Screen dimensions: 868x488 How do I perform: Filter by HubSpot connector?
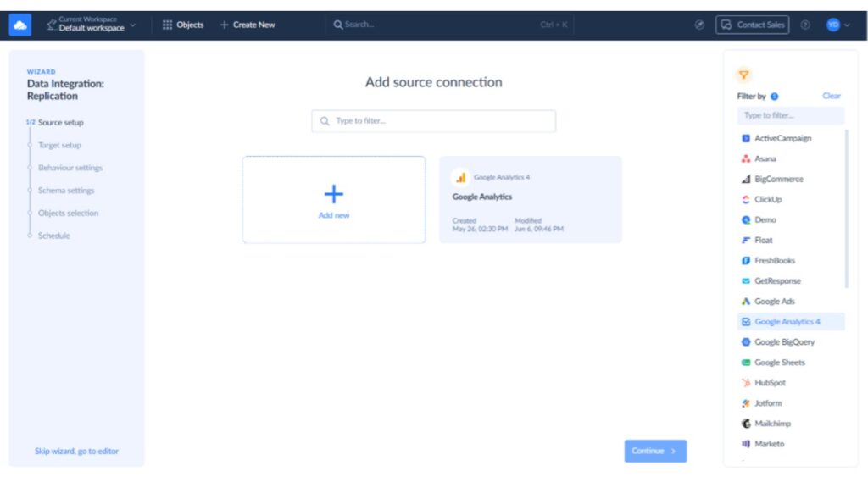pos(791,383)
